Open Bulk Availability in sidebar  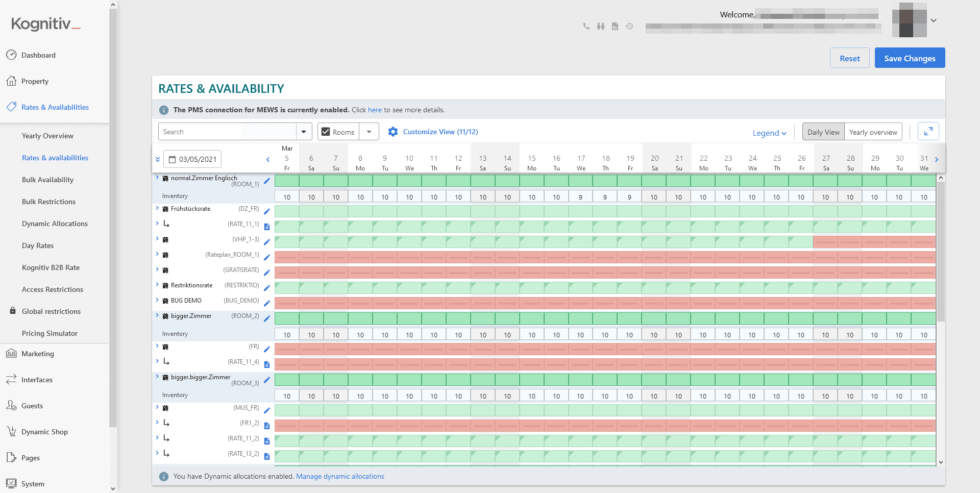pos(47,180)
